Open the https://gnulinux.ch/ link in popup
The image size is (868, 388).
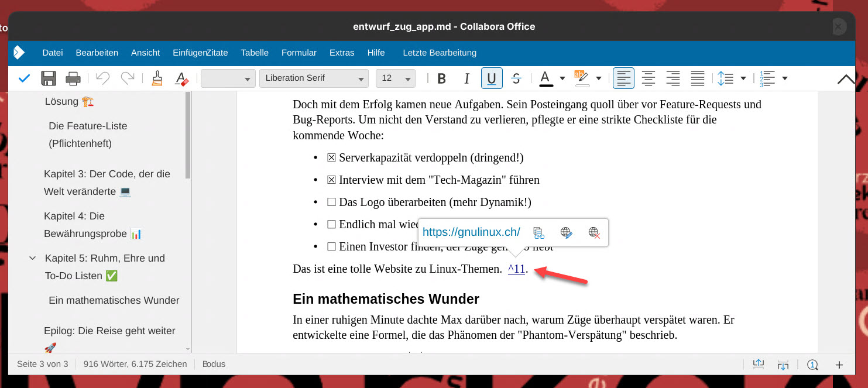coord(471,232)
